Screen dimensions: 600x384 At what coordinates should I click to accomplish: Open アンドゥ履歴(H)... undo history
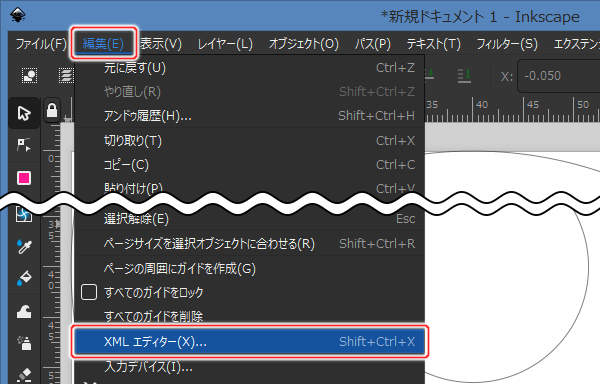(x=249, y=116)
